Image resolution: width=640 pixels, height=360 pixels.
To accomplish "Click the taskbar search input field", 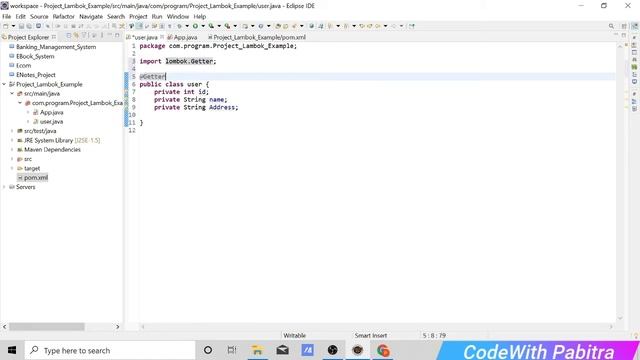I will click(110, 350).
